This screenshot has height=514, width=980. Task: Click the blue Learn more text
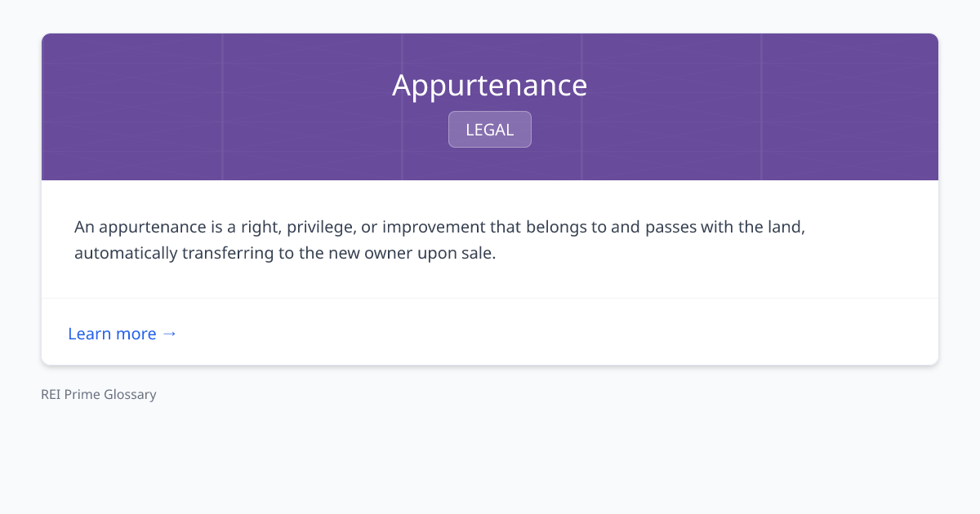click(x=113, y=334)
